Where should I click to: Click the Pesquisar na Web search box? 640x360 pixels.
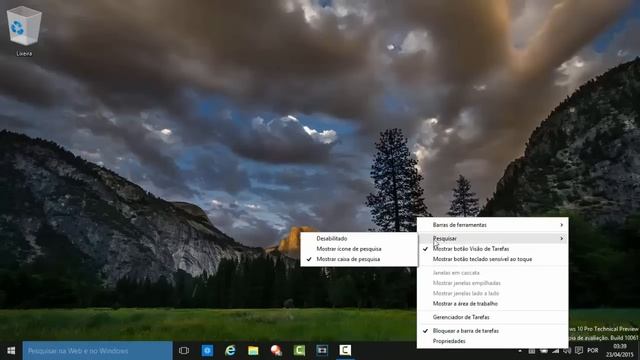98,351
